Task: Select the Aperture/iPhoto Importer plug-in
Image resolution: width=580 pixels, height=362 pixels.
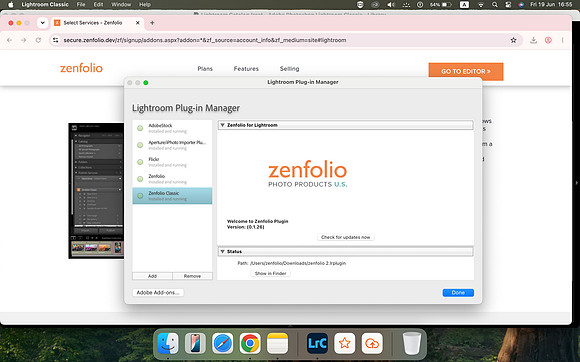Action: (x=172, y=145)
